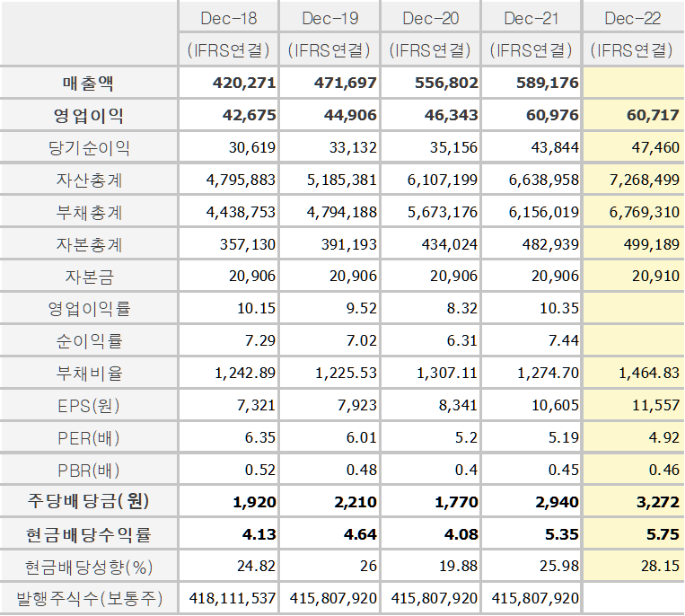Click total equity 391,193
The image size is (685, 616).
point(348,244)
